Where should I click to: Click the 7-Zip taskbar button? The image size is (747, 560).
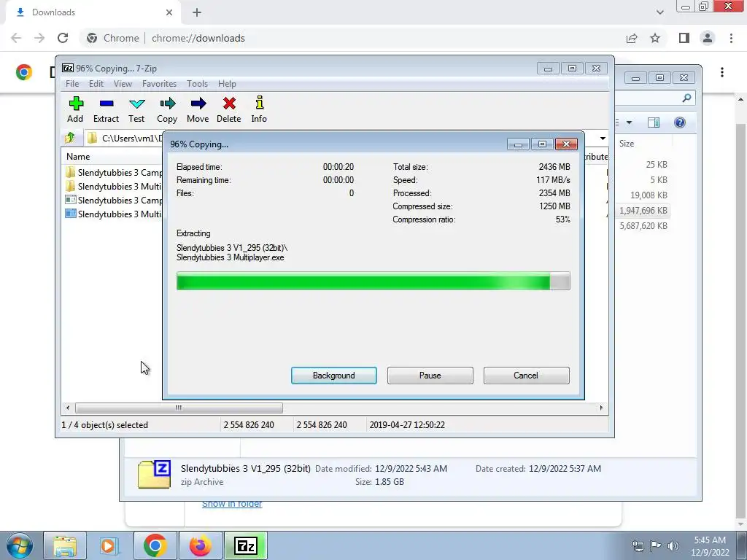point(245,545)
